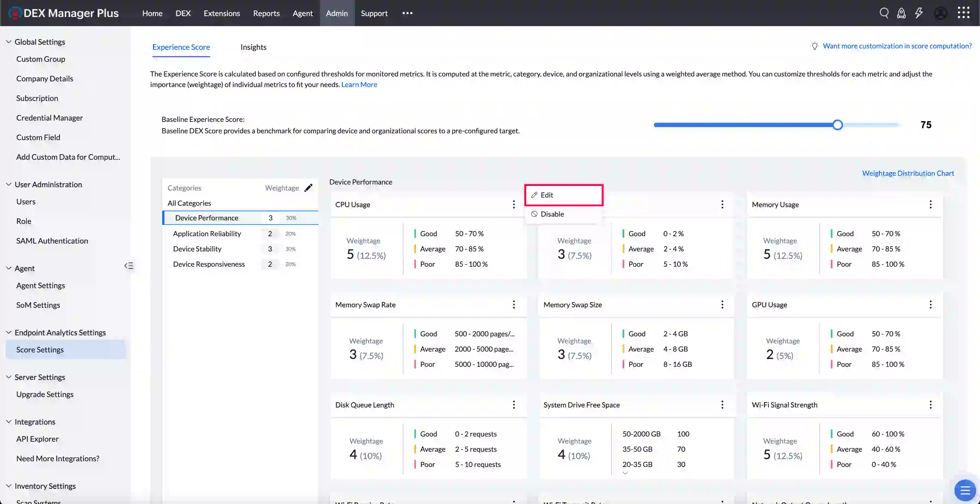980x504 pixels.
Task: Open CPU Usage three-dot menu
Action: (x=514, y=204)
